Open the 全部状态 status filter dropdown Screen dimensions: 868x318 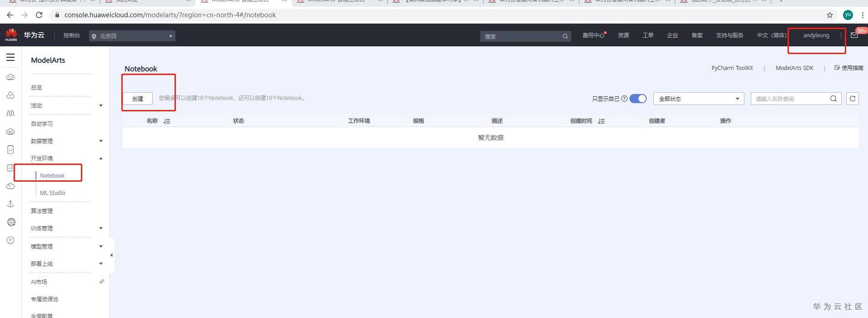click(x=698, y=99)
